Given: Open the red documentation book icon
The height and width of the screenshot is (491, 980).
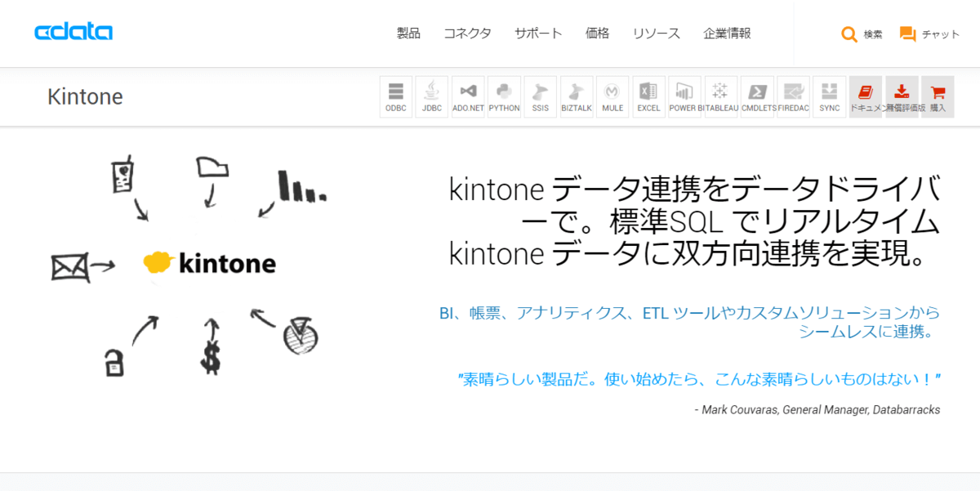Looking at the screenshot, I should tap(866, 96).
